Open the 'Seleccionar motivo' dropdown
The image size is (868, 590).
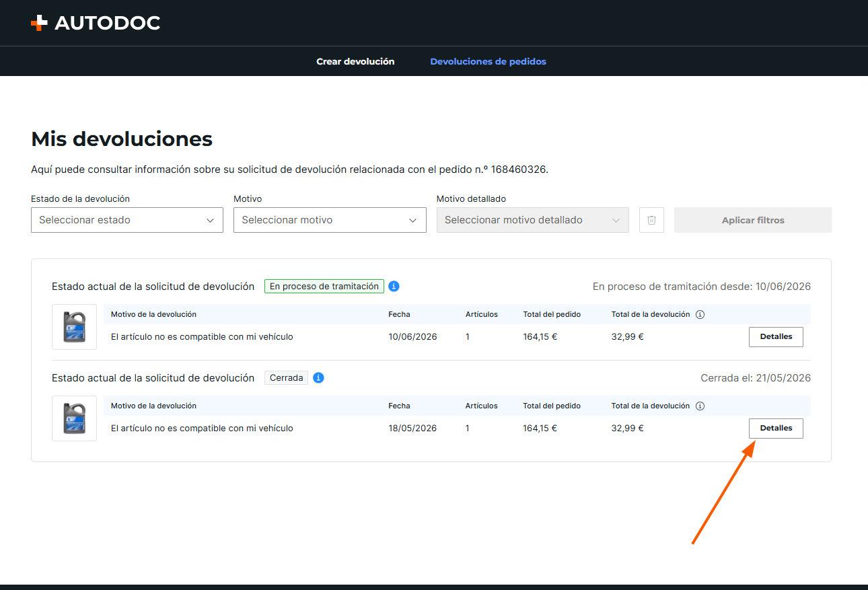(330, 220)
